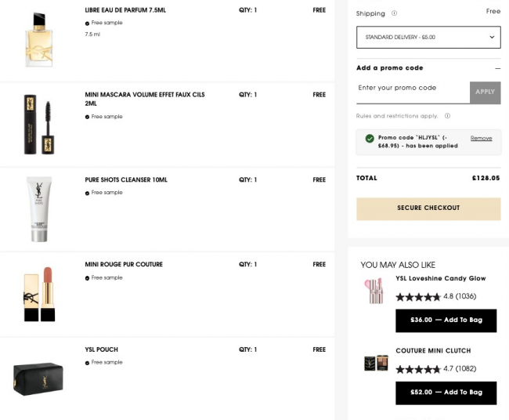Remove the applied HLJYSL promo code

click(481, 139)
